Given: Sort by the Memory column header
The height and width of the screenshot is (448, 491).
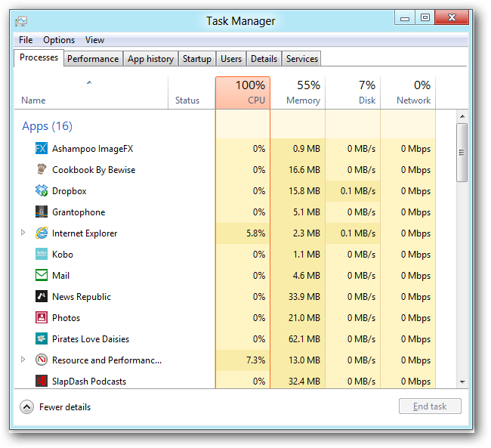Looking at the screenshot, I should 298,92.
